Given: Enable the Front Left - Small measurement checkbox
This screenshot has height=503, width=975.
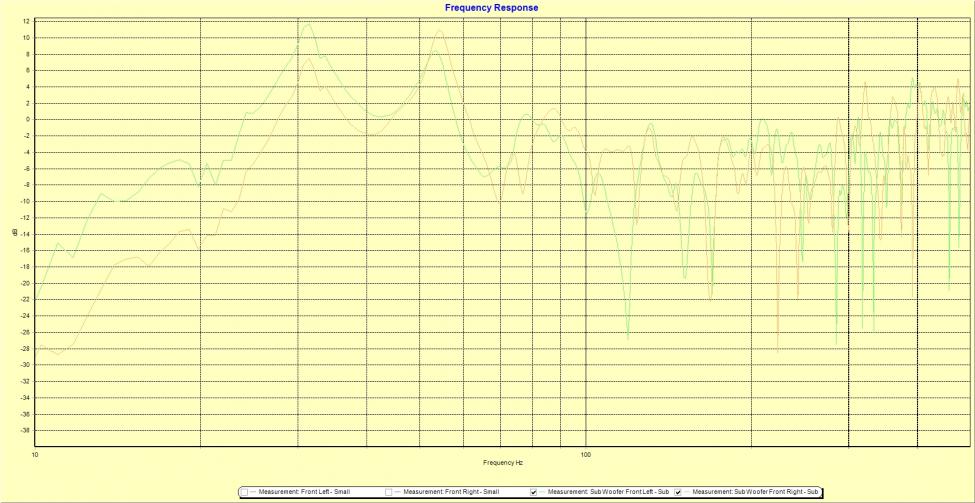Looking at the screenshot, I should (x=244, y=492).
